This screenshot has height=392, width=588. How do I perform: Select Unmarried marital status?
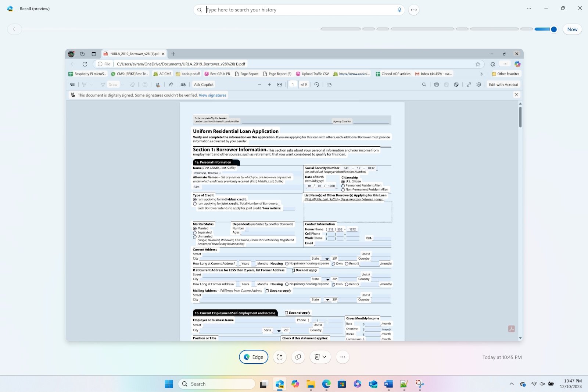point(195,237)
